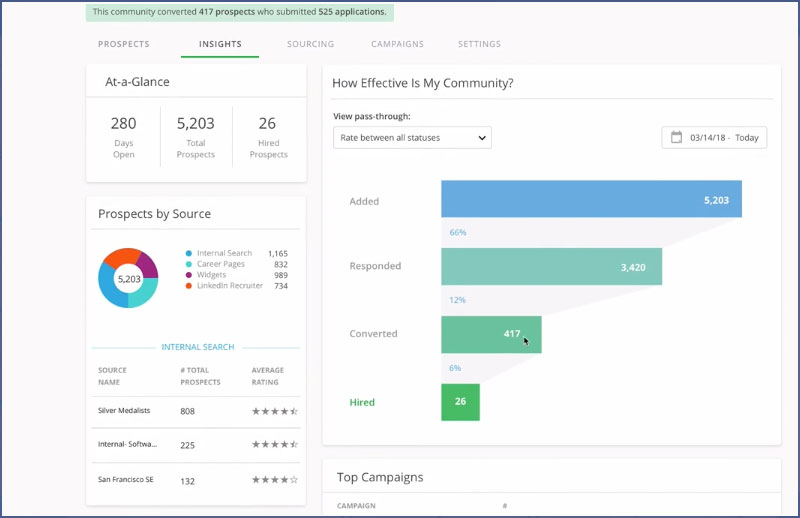Click the Hired status label
Screen dimensions: 800x518
click(x=362, y=402)
